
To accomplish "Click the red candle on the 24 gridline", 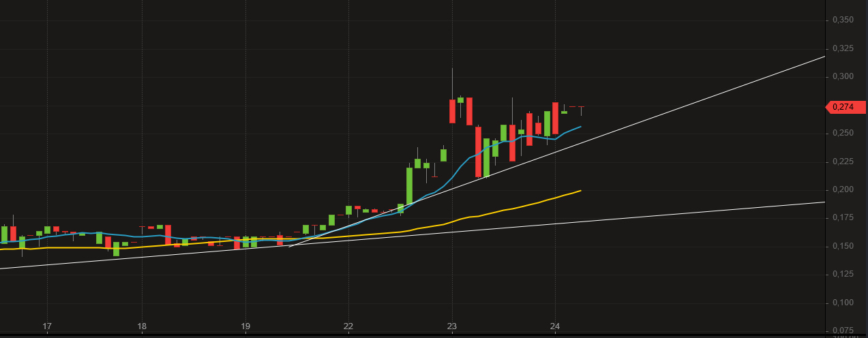I will tap(555, 118).
